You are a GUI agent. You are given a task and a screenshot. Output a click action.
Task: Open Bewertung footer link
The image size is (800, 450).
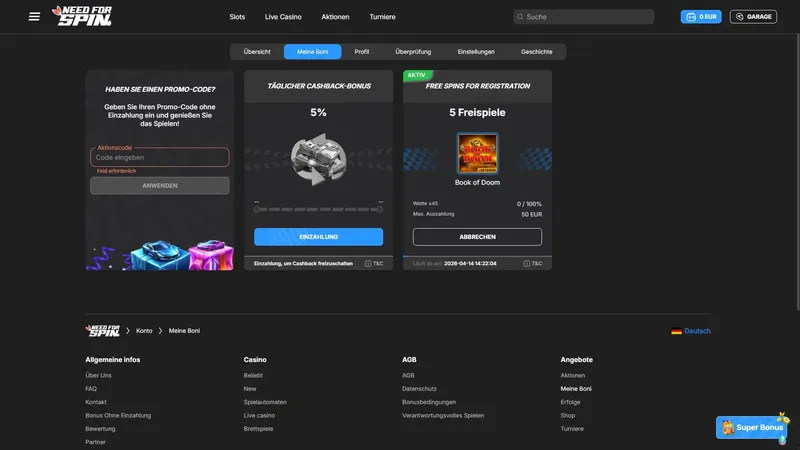pyautogui.click(x=100, y=429)
